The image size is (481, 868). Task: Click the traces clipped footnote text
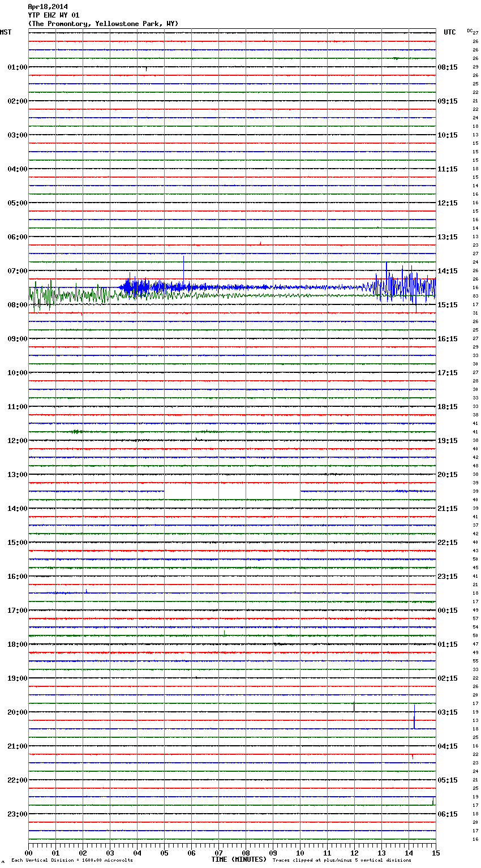tap(342, 861)
